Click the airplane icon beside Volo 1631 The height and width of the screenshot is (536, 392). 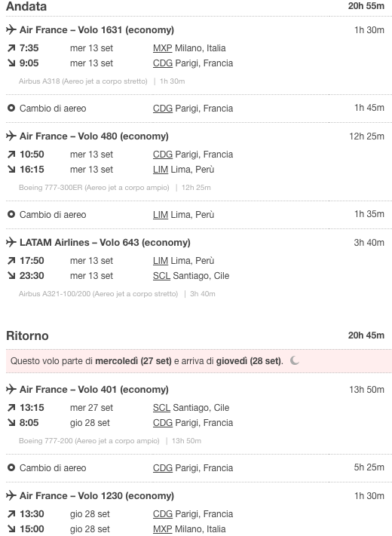11,29
